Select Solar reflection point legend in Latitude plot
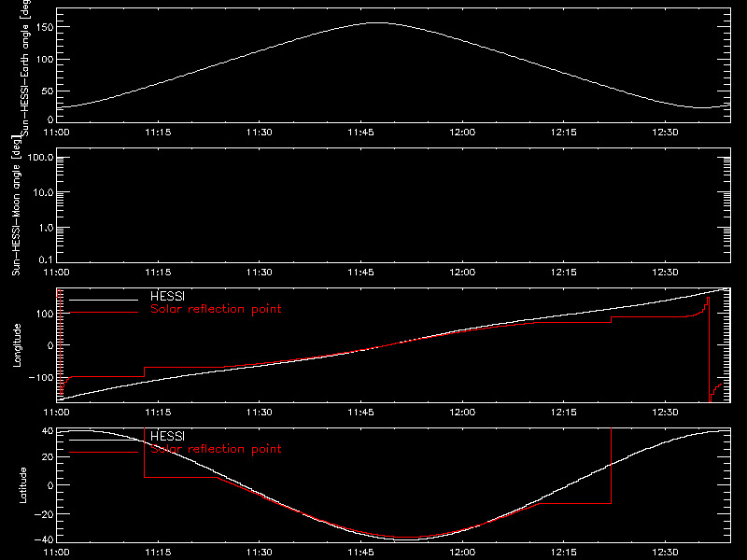 point(216,449)
